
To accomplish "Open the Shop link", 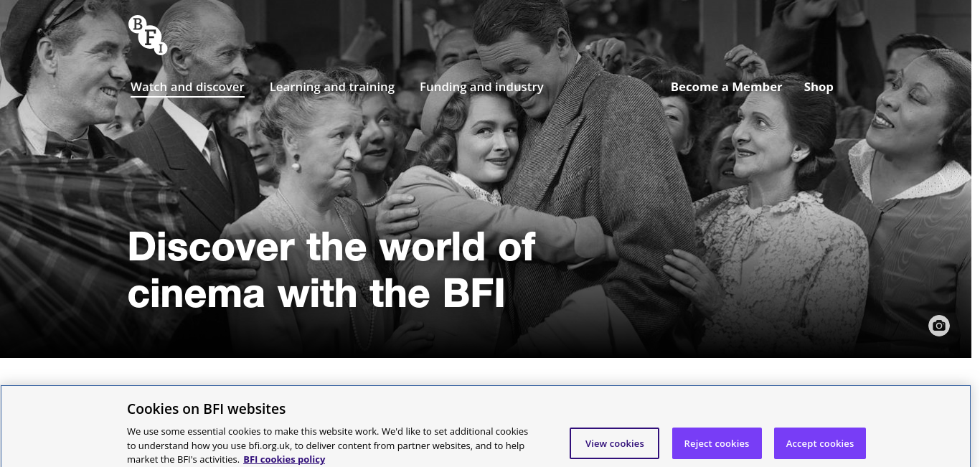I will pos(819,87).
